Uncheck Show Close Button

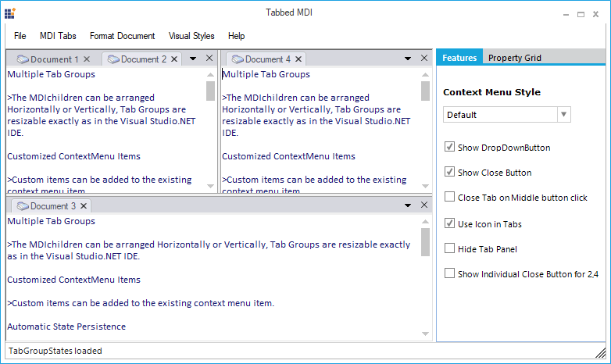click(x=450, y=172)
